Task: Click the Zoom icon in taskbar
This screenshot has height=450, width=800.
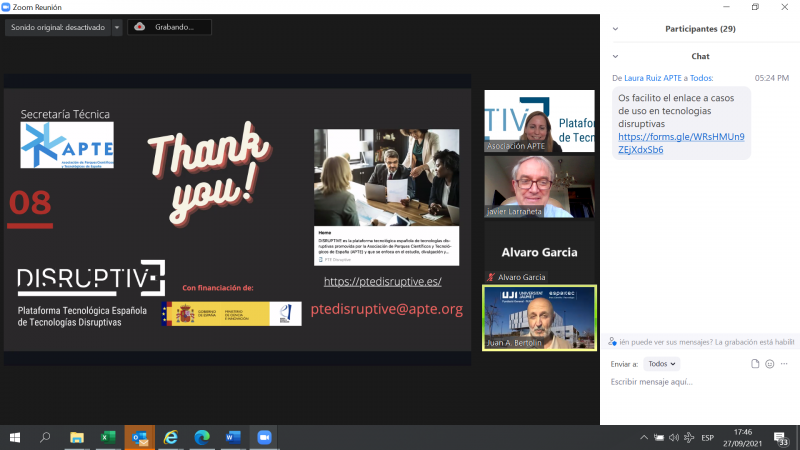Action: pos(265,437)
